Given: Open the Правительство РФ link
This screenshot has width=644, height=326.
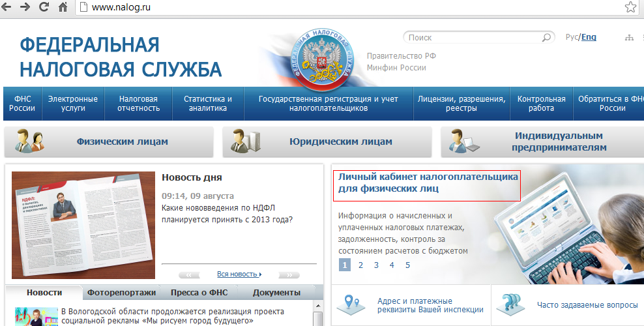Looking at the screenshot, I should 402,56.
